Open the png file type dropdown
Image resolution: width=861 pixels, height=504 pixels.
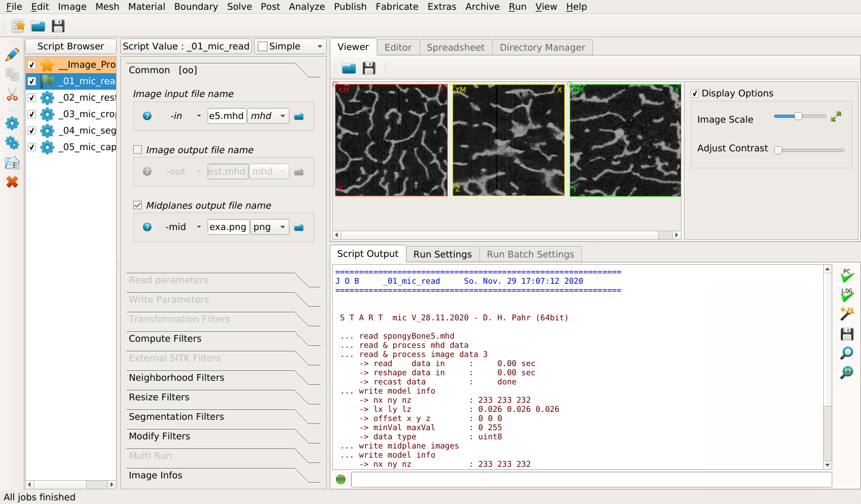tap(283, 227)
